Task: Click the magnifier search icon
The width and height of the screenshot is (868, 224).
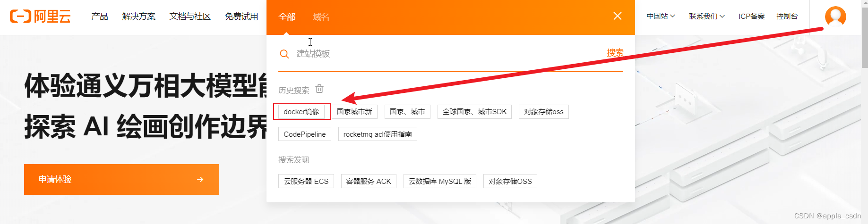Action: (284, 54)
